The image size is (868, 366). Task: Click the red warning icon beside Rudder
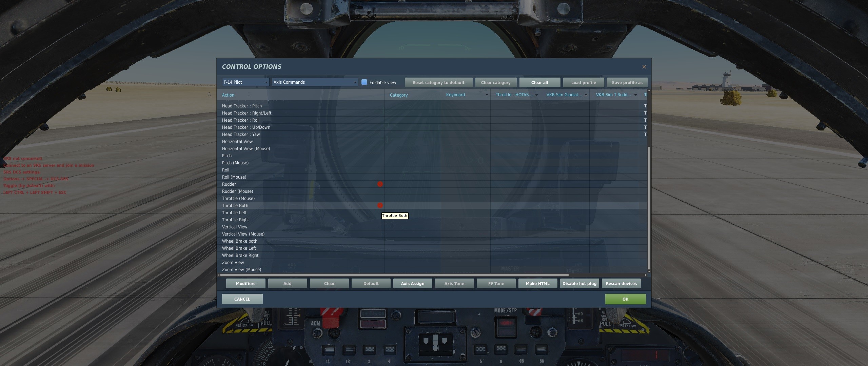point(380,184)
